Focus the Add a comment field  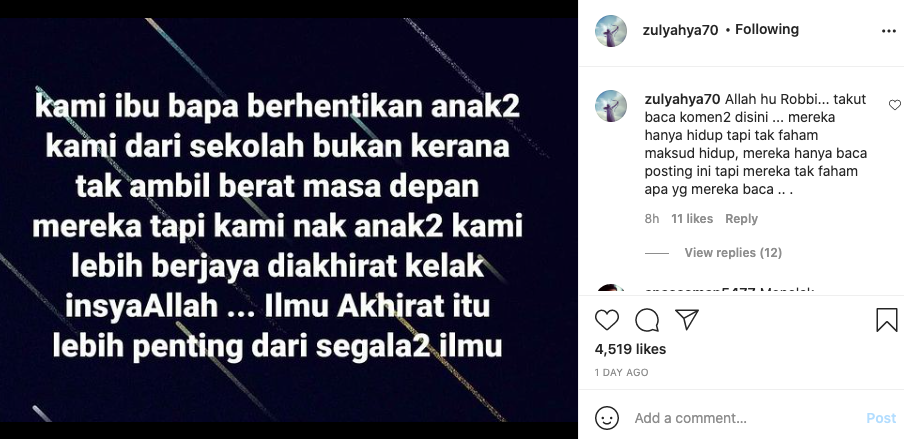coord(744,418)
